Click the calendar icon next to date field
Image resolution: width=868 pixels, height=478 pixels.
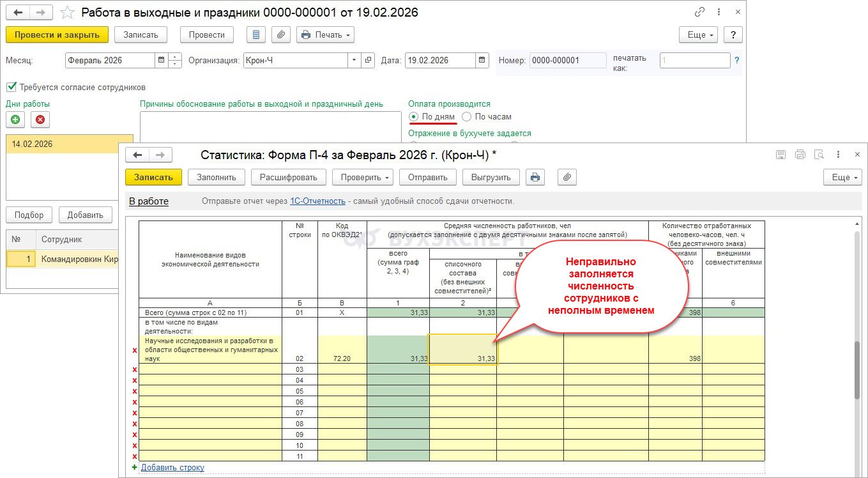(482, 61)
